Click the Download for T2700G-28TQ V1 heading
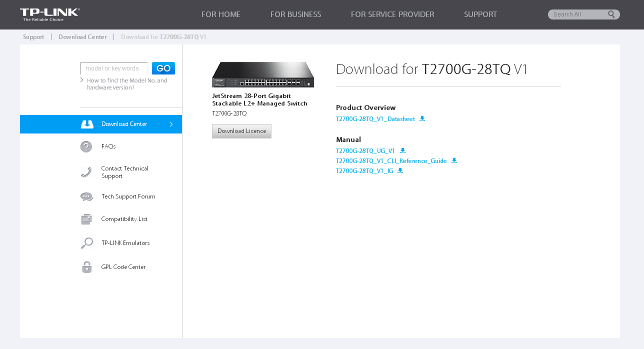 coord(432,69)
